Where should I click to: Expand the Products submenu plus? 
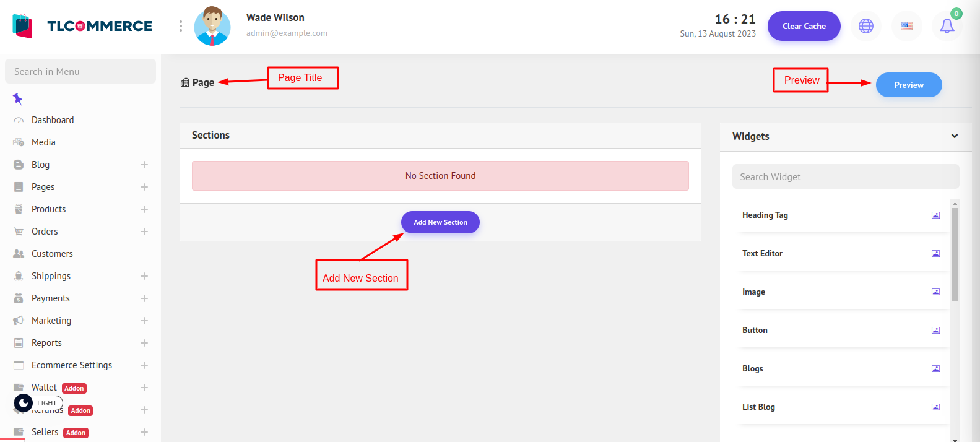click(x=144, y=209)
